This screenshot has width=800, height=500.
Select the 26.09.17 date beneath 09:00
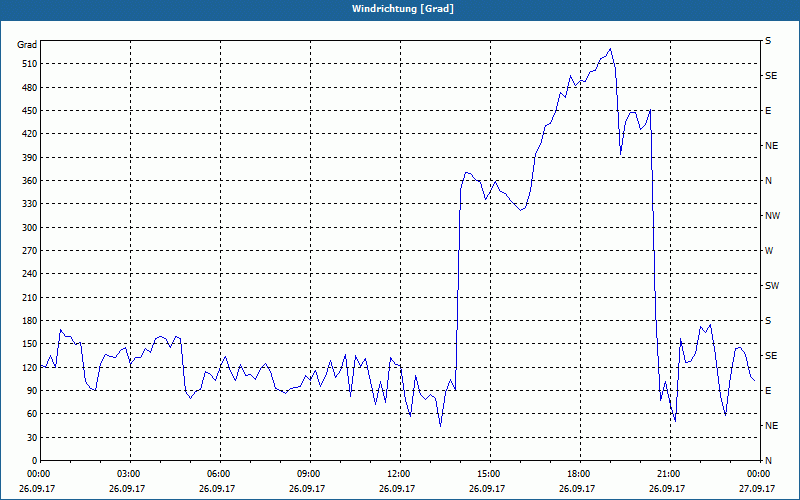[307, 488]
